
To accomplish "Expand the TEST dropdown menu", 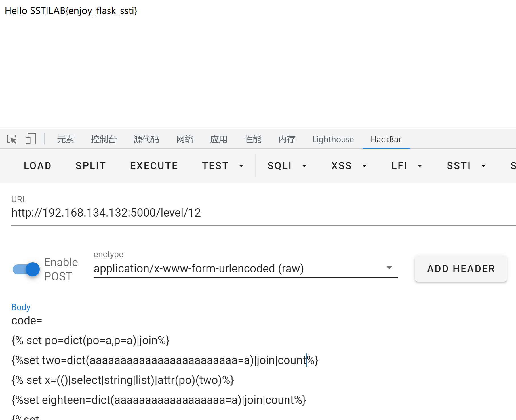I will (223, 166).
